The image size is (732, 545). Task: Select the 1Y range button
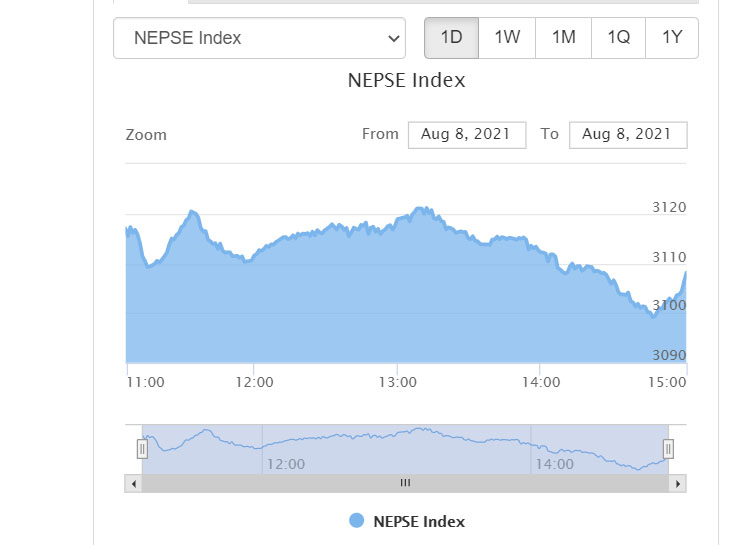pos(672,38)
